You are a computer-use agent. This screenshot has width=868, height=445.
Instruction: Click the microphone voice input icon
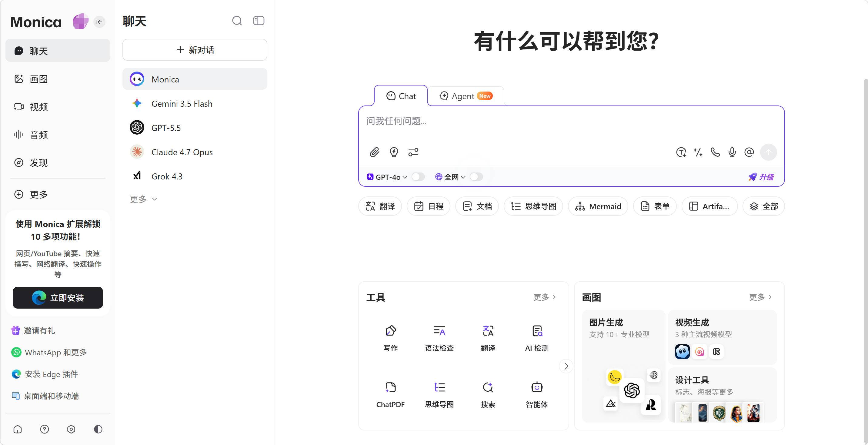pyautogui.click(x=732, y=152)
